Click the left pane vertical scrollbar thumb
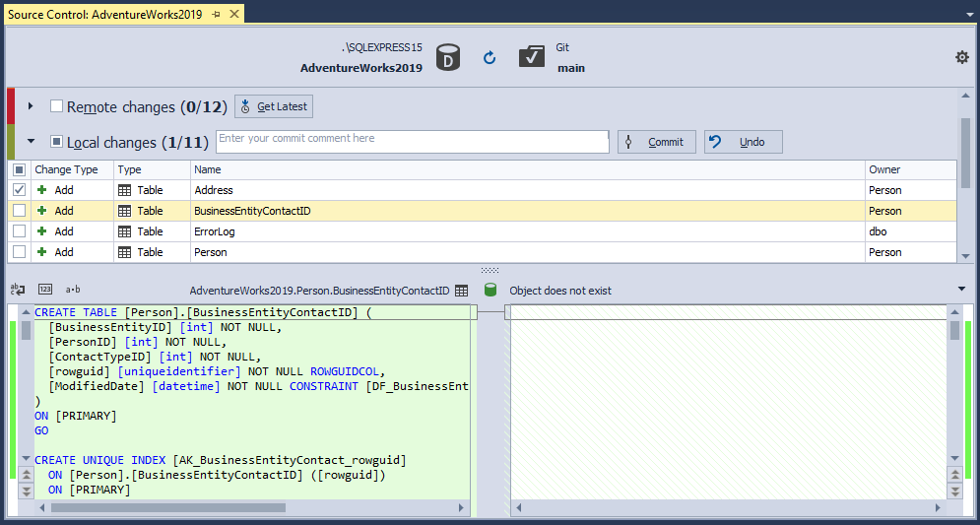Screen dimensions: 980x525 [x=27, y=329]
